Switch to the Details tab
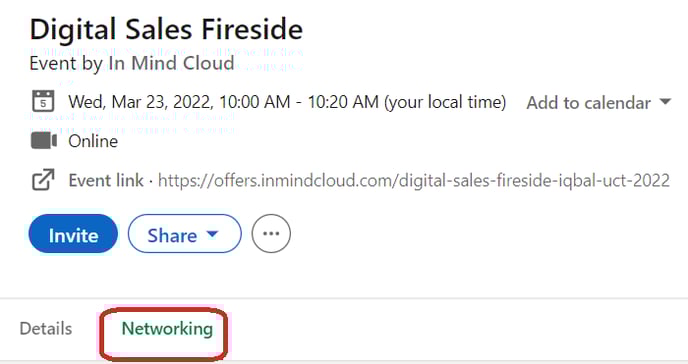Screen dimensions: 688x364 (46, 328)
